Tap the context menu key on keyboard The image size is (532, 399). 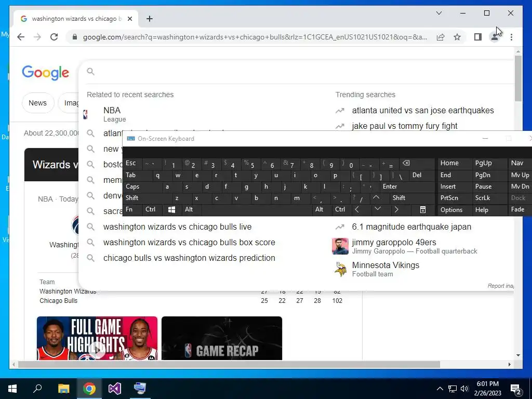point(423,210)
